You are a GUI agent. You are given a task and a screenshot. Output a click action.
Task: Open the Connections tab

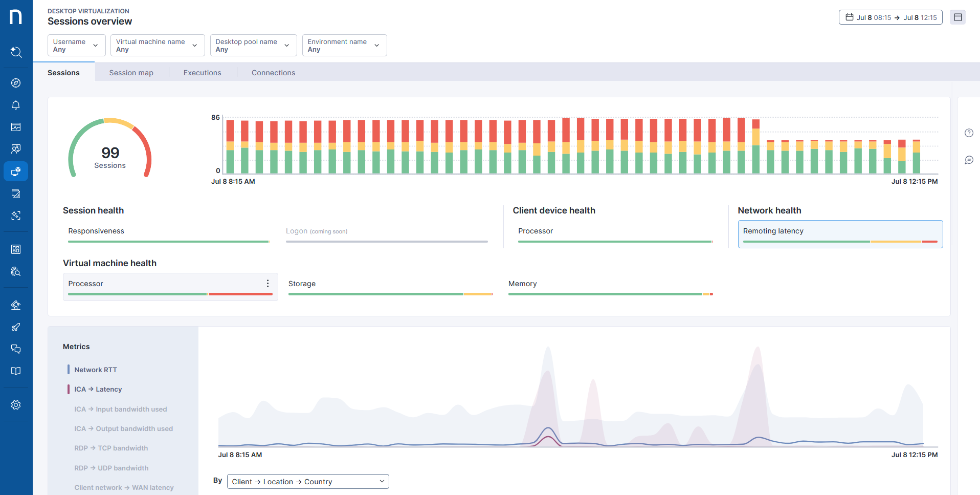[x=273, y=72]
